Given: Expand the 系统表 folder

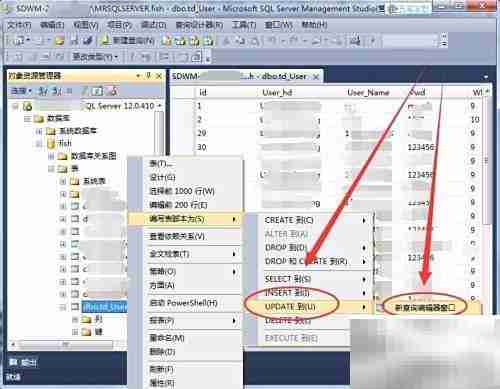Looking at the screenshot, I should [63, 181].
